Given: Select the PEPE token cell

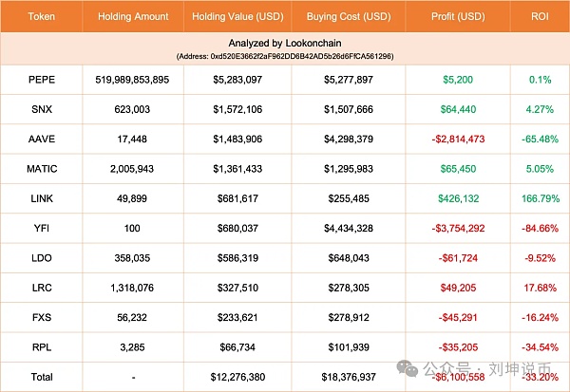Looking at the screenshot, I should coord(41,78).
